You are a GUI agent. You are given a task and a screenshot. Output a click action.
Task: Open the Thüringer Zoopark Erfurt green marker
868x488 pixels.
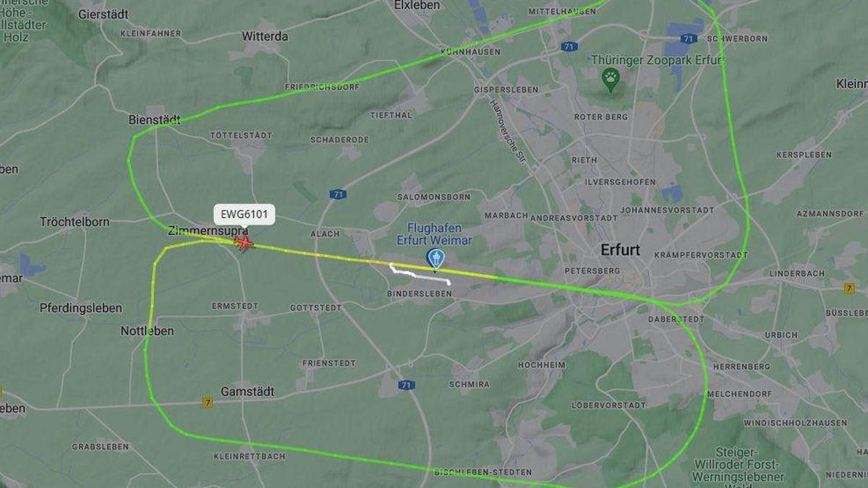[x=610, y=80]
